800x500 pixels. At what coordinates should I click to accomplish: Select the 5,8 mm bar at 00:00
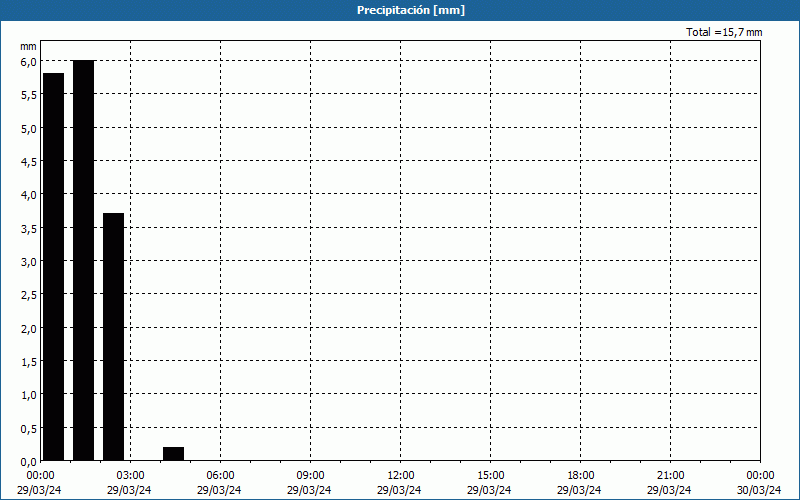(53, 267)
